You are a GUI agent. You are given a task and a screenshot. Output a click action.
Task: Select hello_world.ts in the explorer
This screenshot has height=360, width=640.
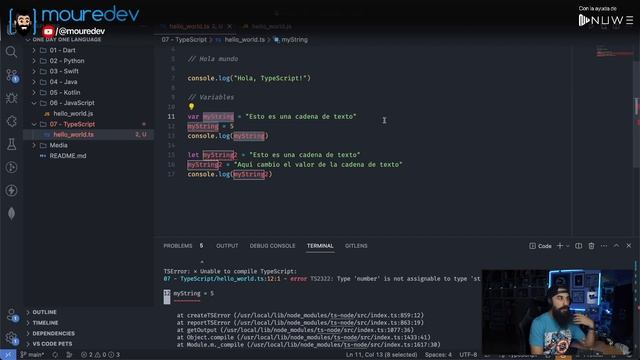[88, 135]
